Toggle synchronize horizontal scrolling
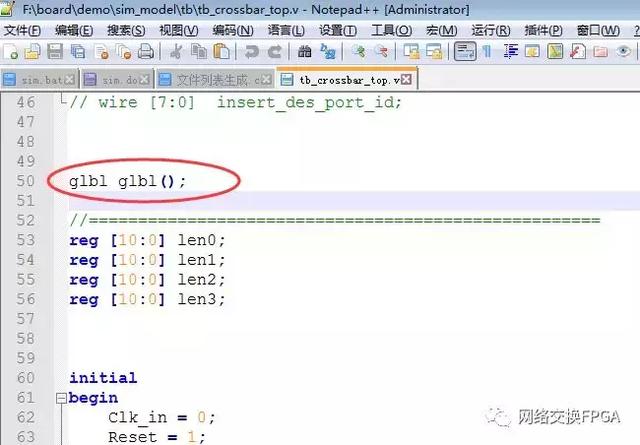This screenshot has height=445, width=640. point(434,51)
